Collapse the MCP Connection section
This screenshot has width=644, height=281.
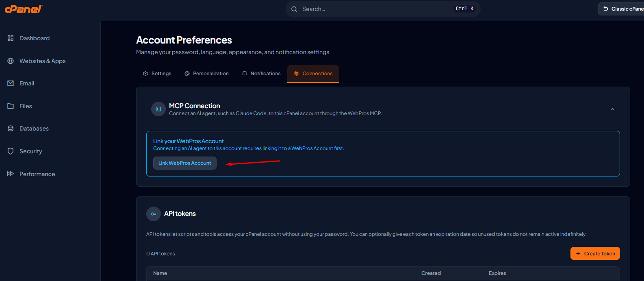pos(612,109)
